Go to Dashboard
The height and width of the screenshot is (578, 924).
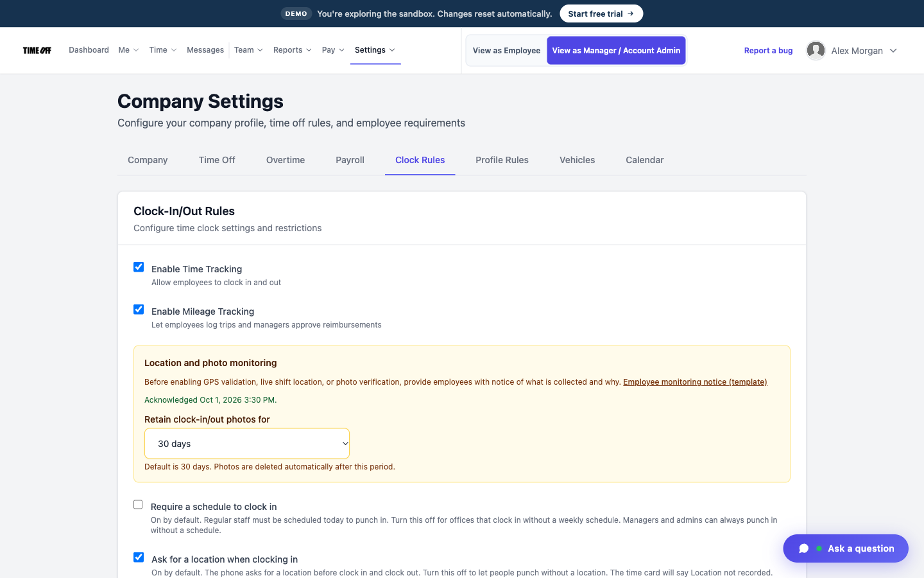(x=89, y=50)
